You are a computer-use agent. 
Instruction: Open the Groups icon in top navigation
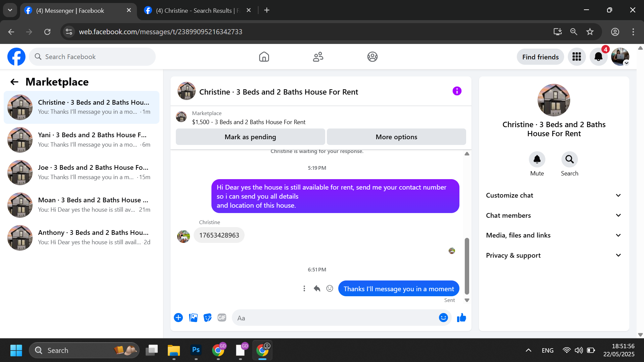click(x=372, y=57)
